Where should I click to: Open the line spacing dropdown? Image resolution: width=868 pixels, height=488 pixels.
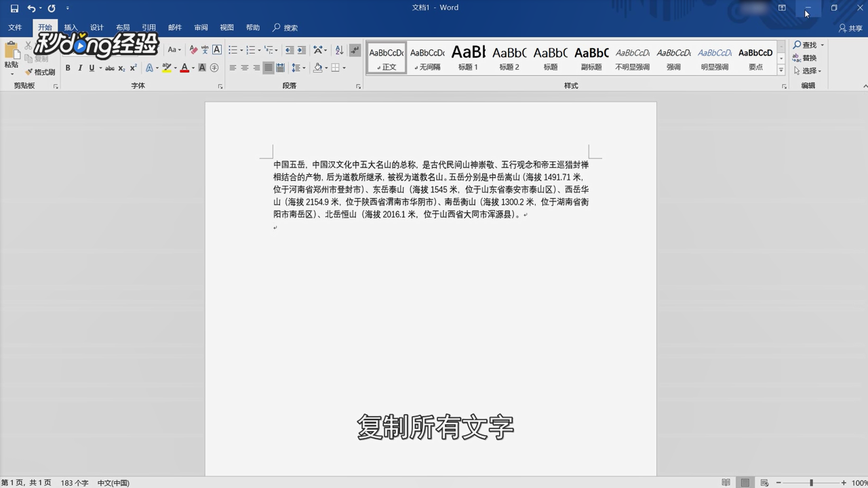pos(299,67)
